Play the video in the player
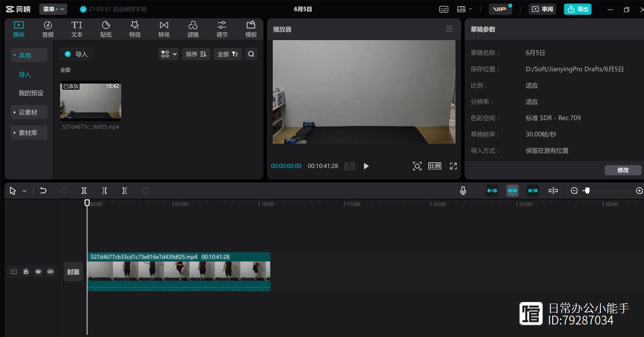The height and width of the screenshot is (337, 644). tap(366, 166)
